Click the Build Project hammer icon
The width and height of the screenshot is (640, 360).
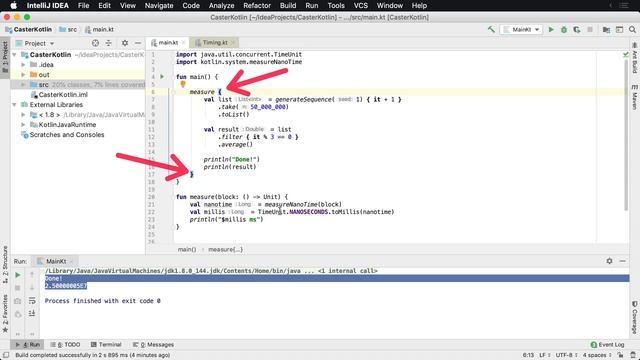tap(491, 29)
